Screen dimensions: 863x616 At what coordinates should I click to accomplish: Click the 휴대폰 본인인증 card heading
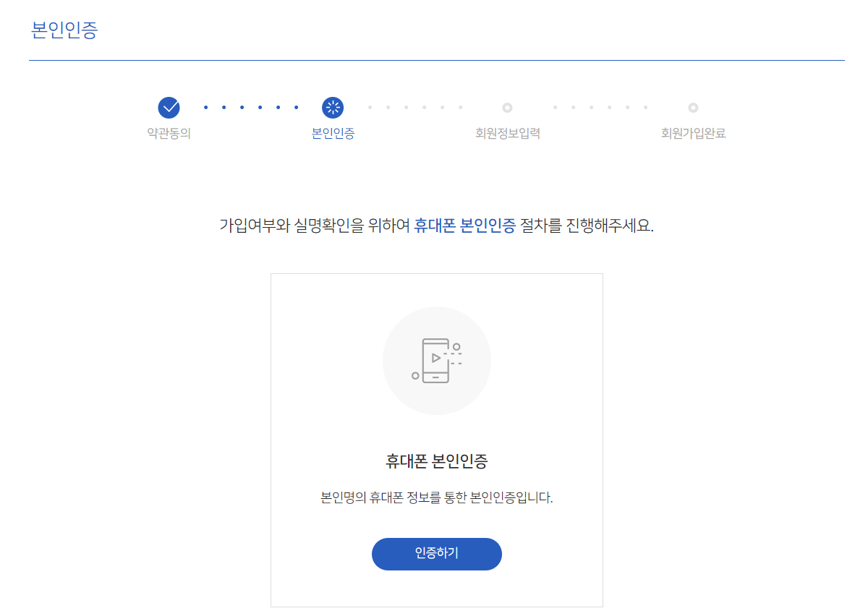(436, 461)
